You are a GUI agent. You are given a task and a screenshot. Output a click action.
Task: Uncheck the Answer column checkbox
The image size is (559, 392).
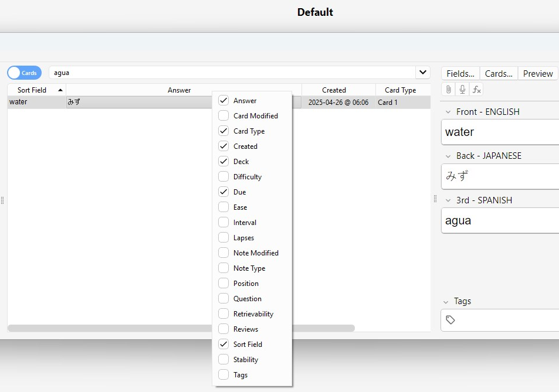click(x=223, y=100)
